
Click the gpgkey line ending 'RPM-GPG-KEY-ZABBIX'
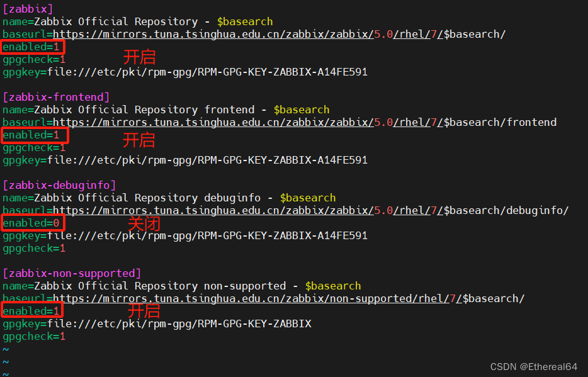[x=157, y=324]
